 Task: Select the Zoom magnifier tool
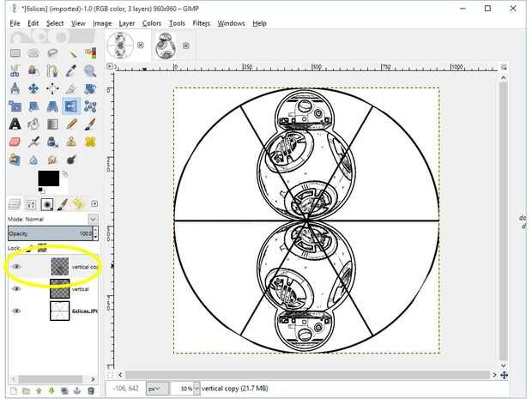click(x=90, y=70)
